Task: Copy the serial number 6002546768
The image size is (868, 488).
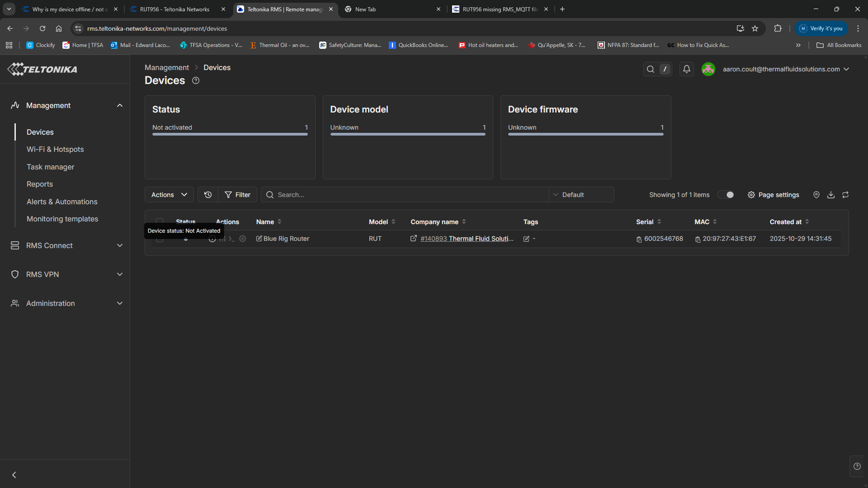Action: (639, 239)
